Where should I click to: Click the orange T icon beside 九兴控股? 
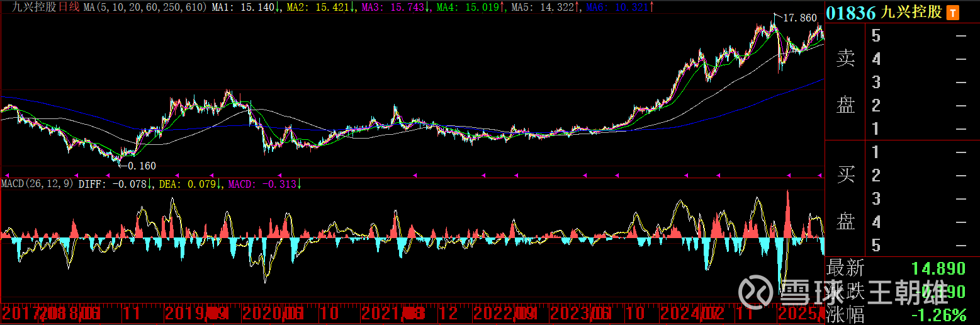click(954, 13)
